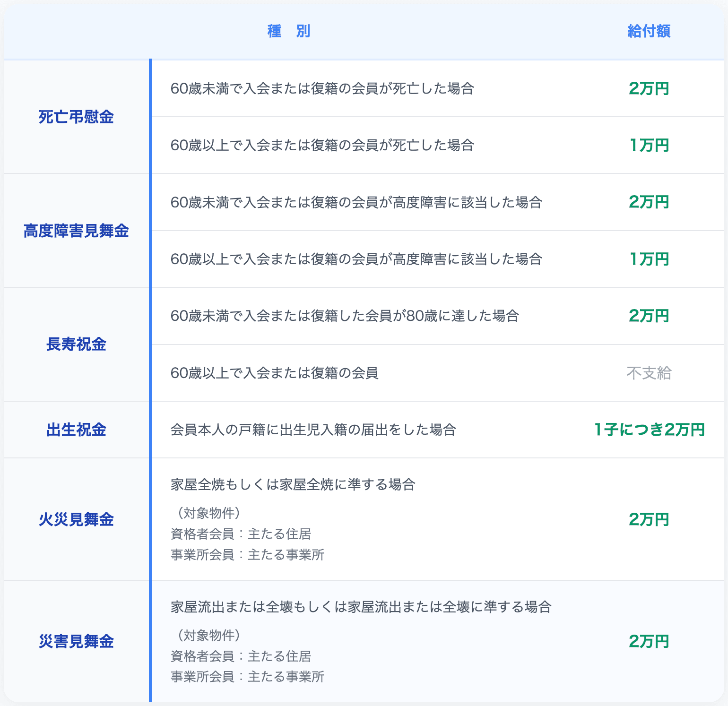Click 家屋流出または全壊 condition text
Image resolution: width=728 pixels, height=706 pixels.
[x=361, y=607]
